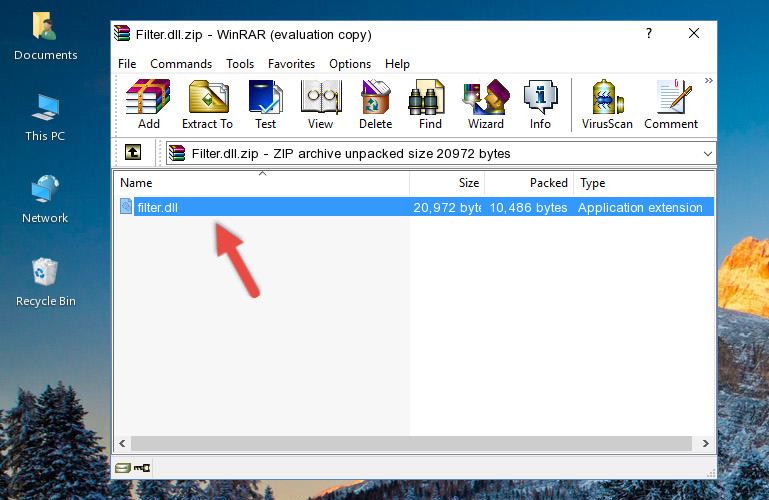
Task: Sort by the Size column header
Action: click(x=447, y=183)
